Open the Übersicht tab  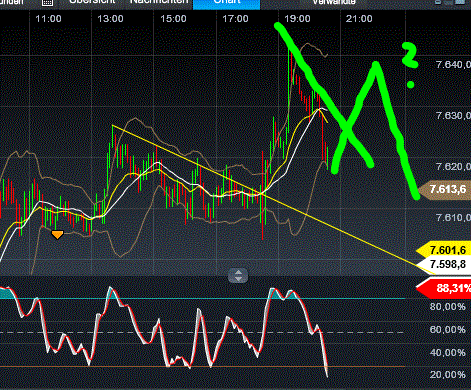click(x=92, y=2)
